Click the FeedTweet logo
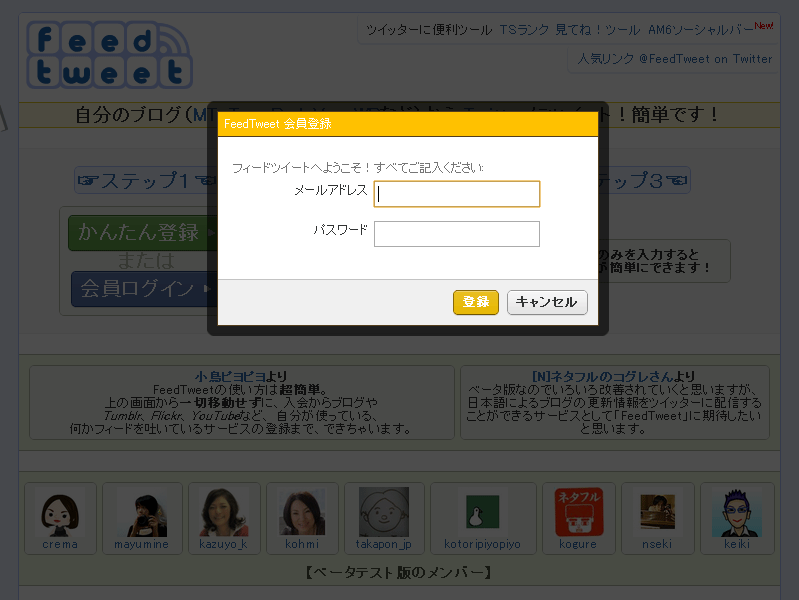This screenshot has height=600, width=799. [x=109, y=55]
